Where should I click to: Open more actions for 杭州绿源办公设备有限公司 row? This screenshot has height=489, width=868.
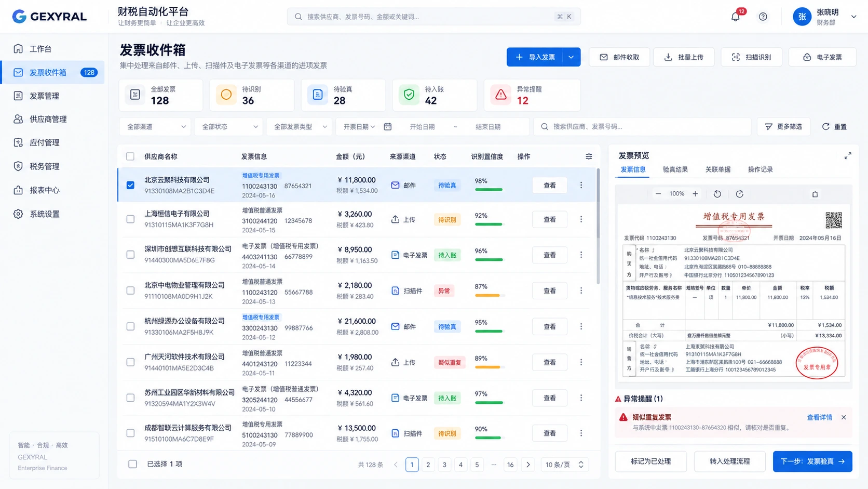(581, 326)
